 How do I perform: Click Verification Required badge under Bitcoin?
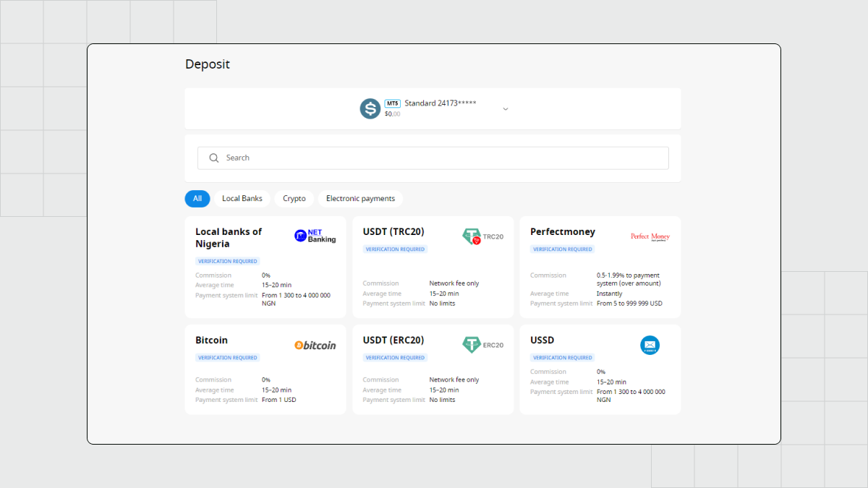[228, 358]
